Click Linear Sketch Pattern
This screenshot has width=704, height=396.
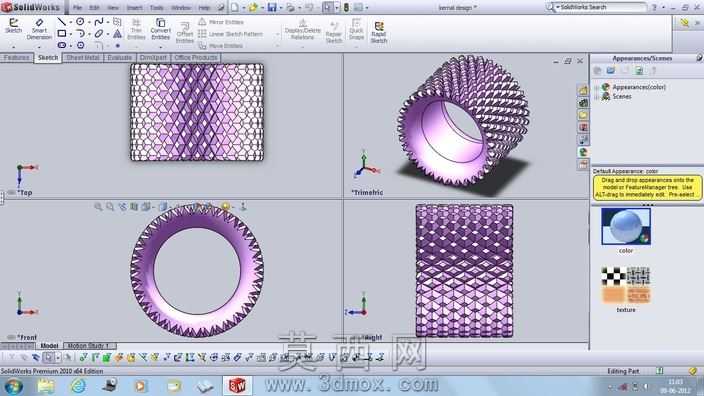click(230, 34)
